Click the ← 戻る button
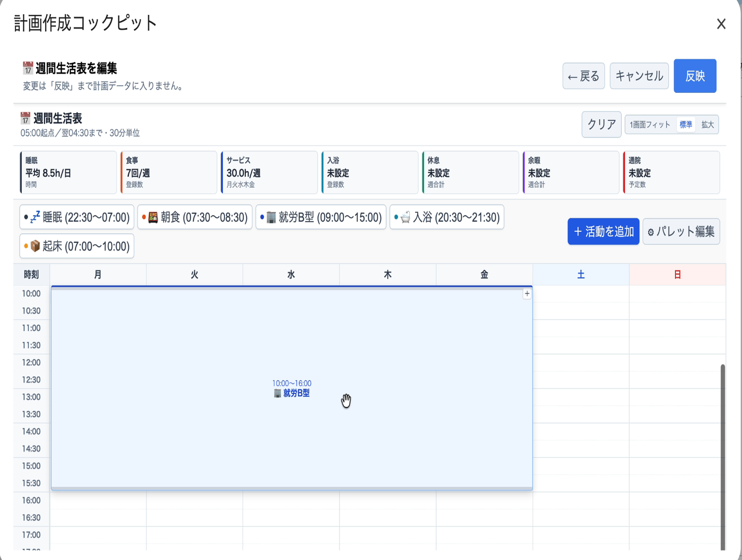 click(584, 76)
